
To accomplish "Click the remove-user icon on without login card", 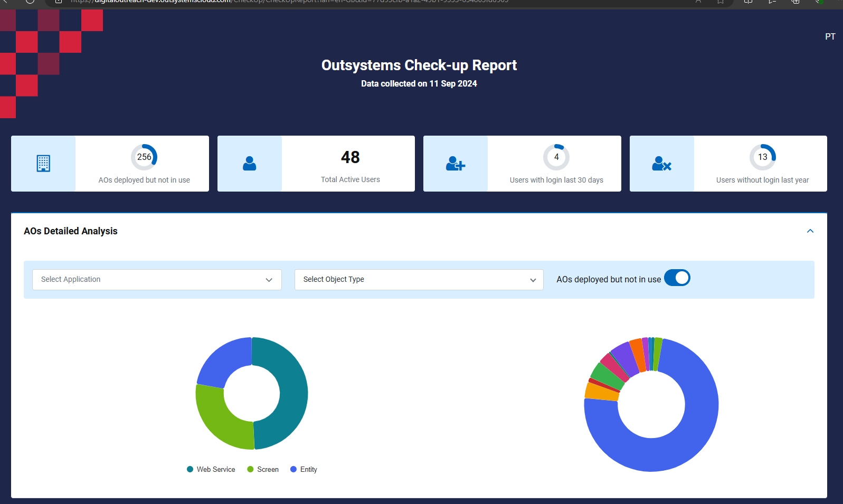I will [661, 164].
